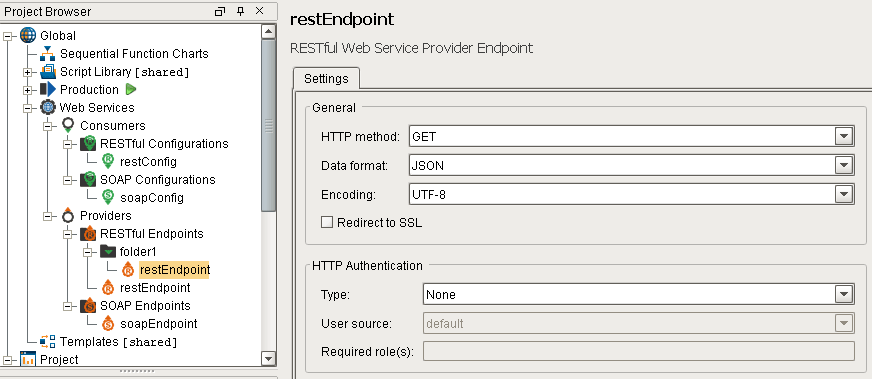Open the Authentication Type dropdown
Viewport: 872px width, 379px height.
click(844, 294)
